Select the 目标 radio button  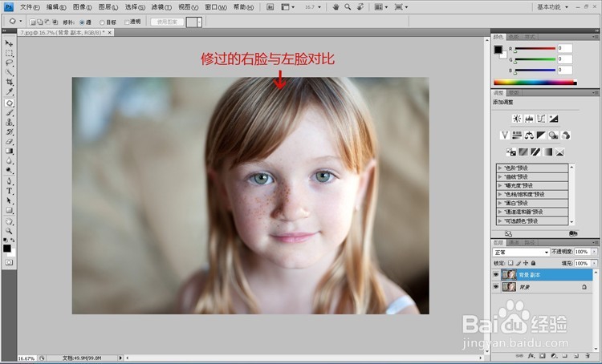coord(102,22)
